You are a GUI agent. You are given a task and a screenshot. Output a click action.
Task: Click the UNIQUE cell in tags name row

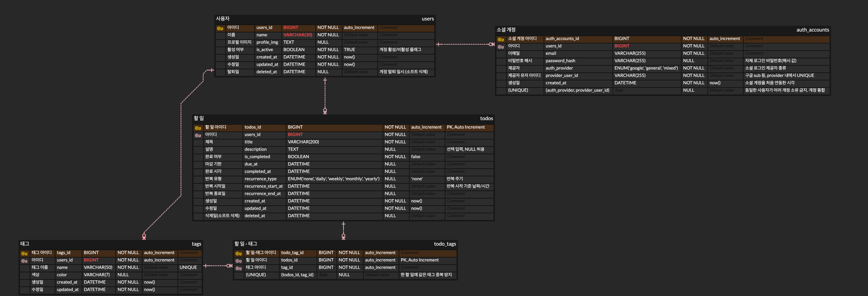(188, 268)
